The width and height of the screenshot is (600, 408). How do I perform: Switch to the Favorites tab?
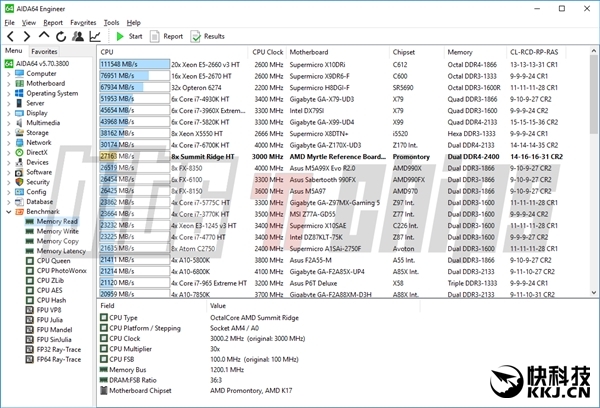coord(44,50)
